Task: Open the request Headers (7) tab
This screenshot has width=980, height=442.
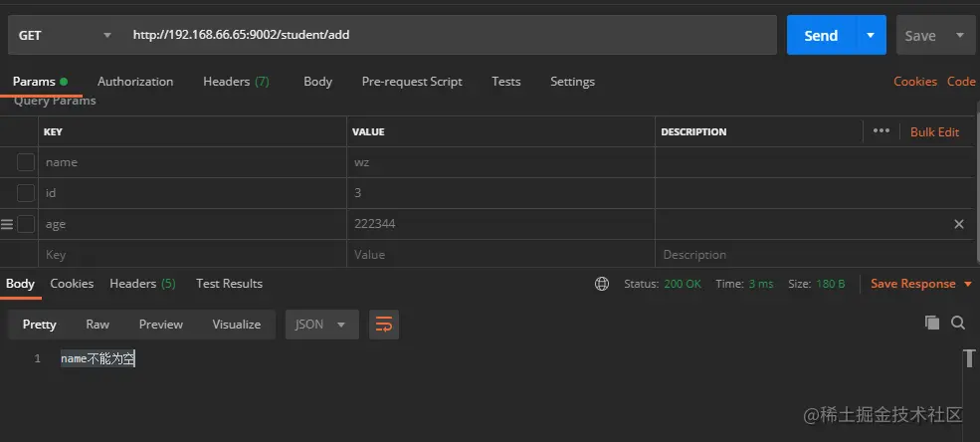Action: click(236, 82)
